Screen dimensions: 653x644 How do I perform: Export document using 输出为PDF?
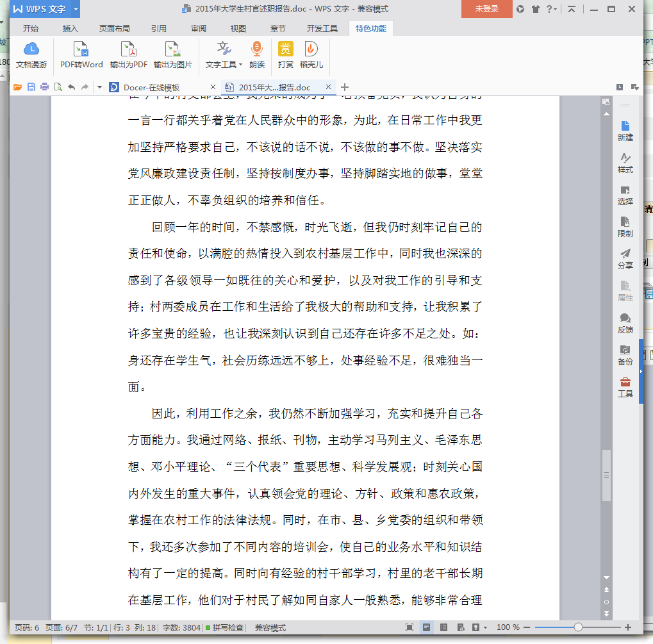click(129, 55)
